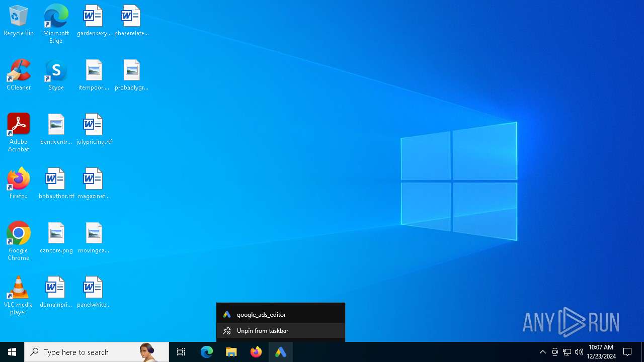This screenshot has width=644, height=362.
Task: Open the Recycle Bin desktop icon
Action: click(x=19, y=21)
